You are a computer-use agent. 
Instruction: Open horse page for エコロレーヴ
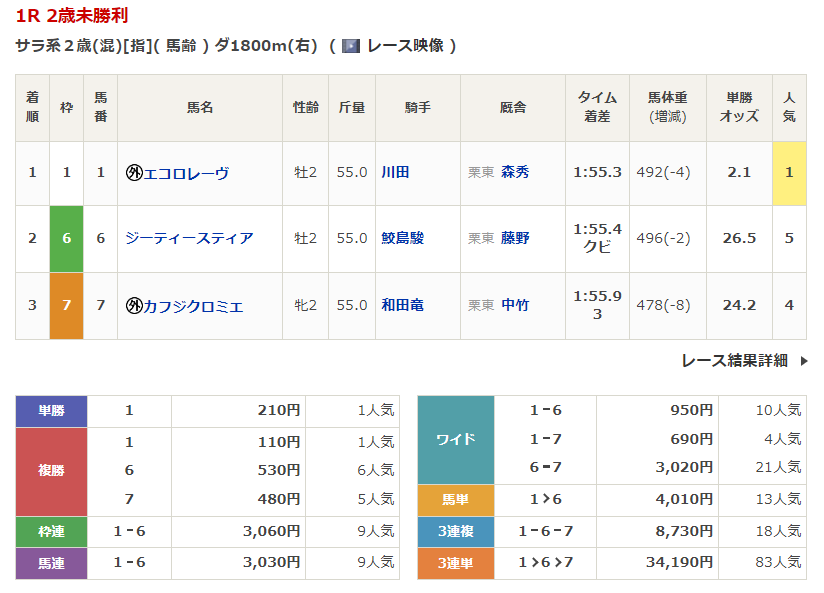[187, 173]
